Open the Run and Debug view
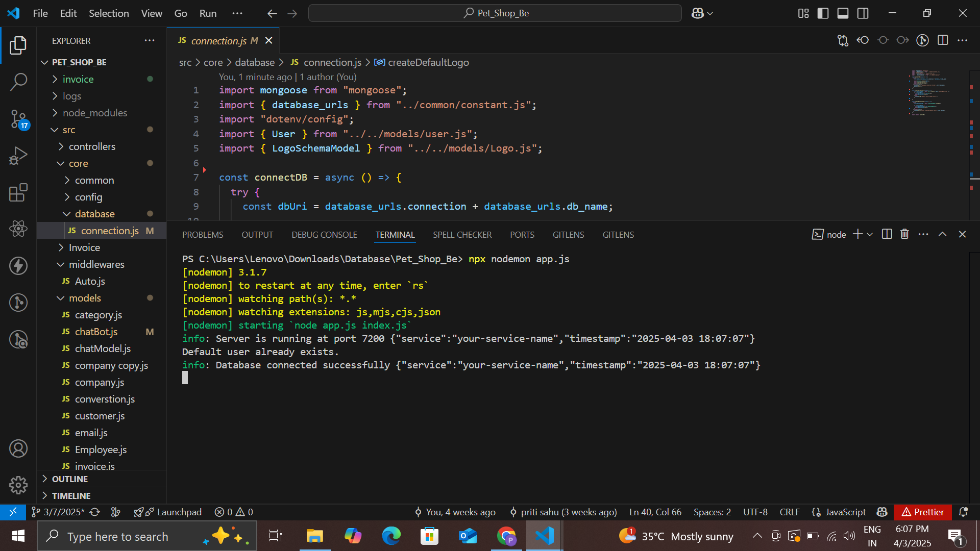The image size is (980, 551). click(x=18, y=156)
